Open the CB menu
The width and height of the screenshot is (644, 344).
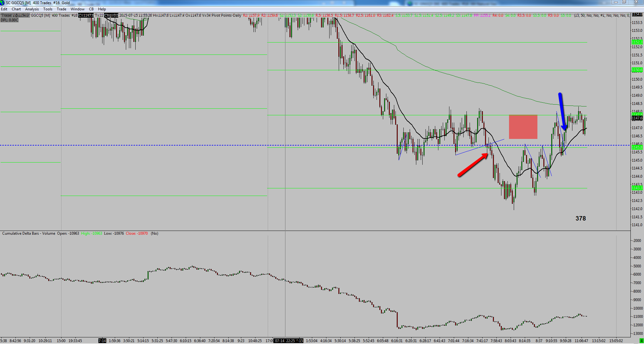91,9
